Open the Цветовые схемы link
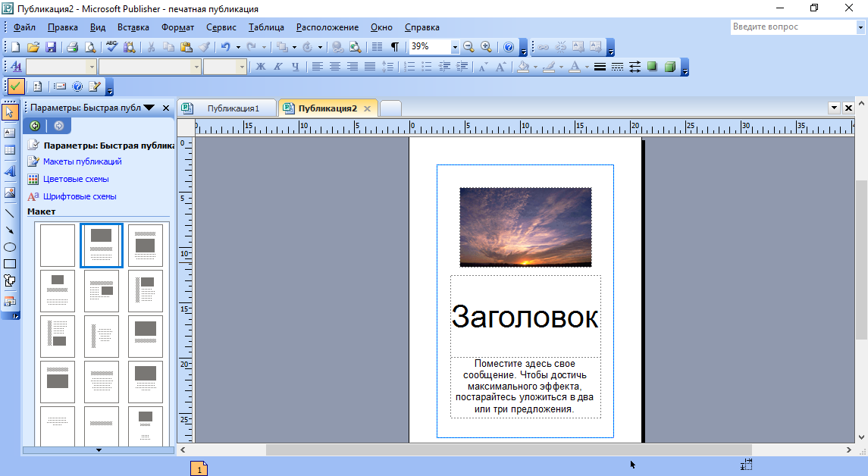 pyautogui.click(x=76, y=179)
